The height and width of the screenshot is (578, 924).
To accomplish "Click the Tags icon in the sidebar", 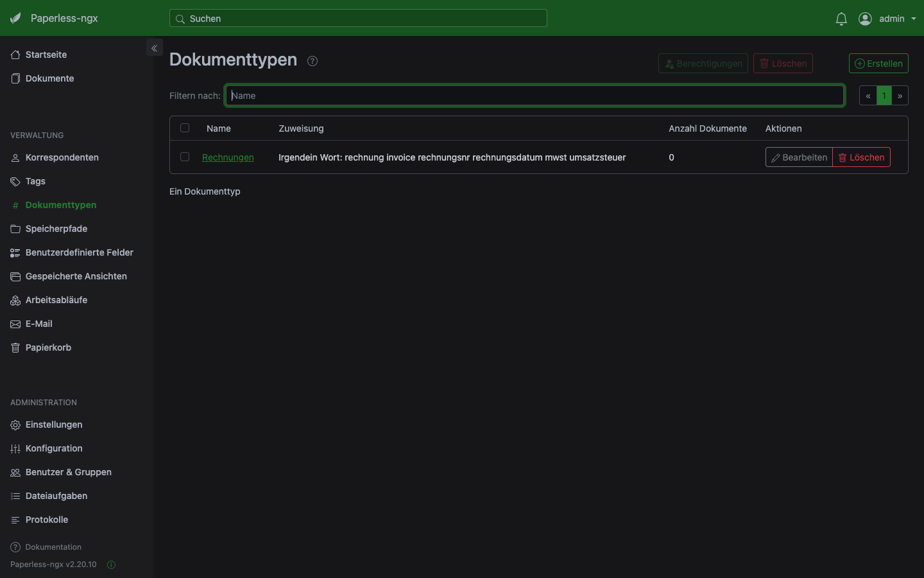I will pyautogui.click(x=14, y=181).
